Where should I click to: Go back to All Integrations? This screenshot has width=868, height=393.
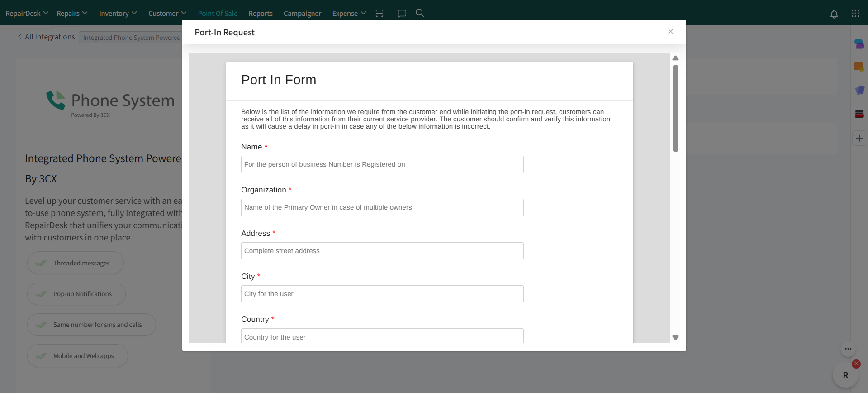coord(46,37)
